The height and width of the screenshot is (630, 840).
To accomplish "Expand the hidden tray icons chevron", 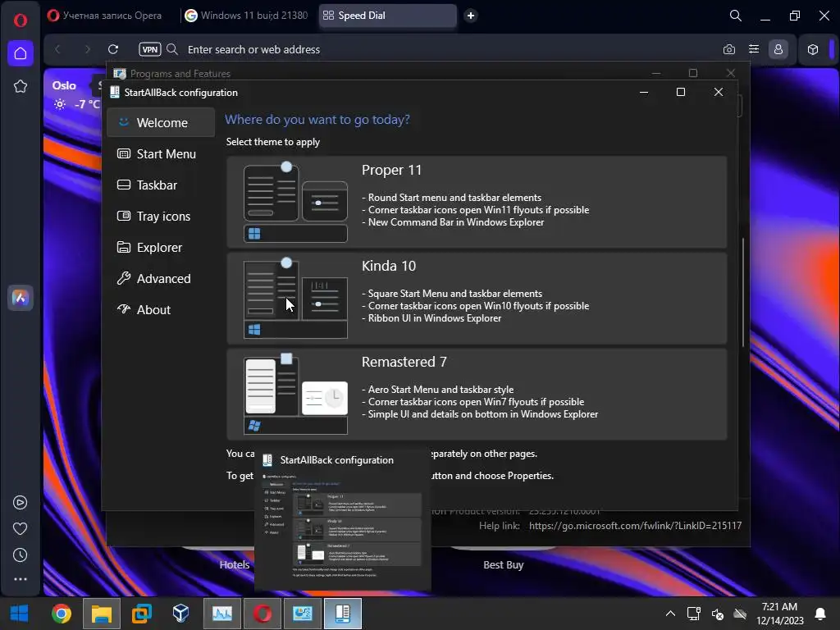I will [x=670, y=614].
